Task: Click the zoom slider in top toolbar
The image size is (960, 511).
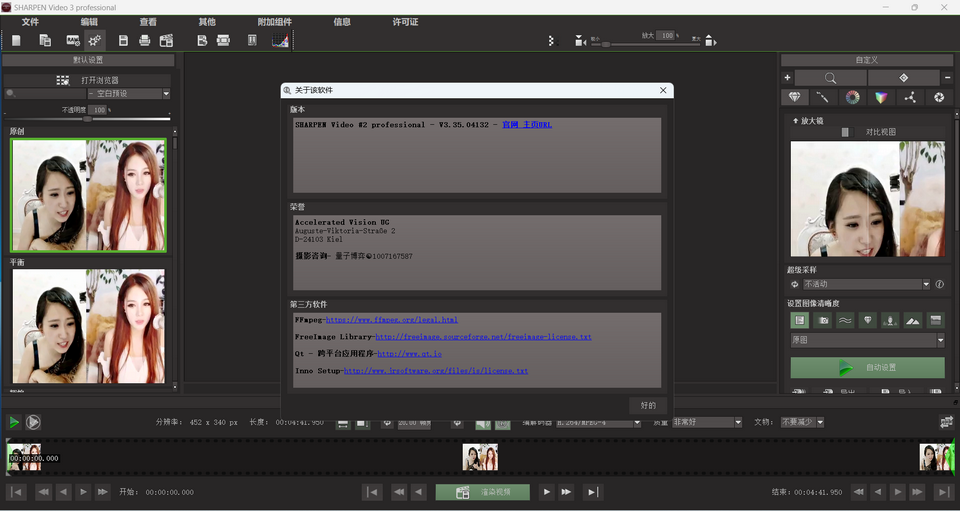Action: click(644, 44)
